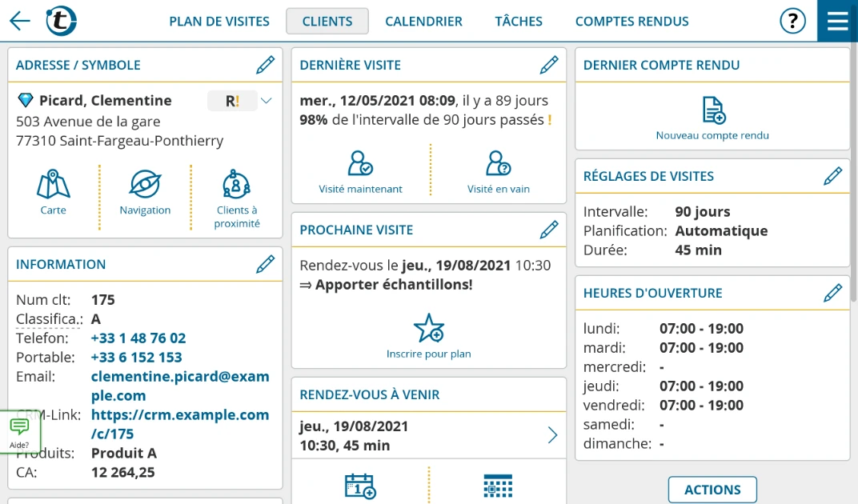Open the hamburger main menu
Image resolution: width=858 pixels, height=504 pixels.
(x=837, y=21)
